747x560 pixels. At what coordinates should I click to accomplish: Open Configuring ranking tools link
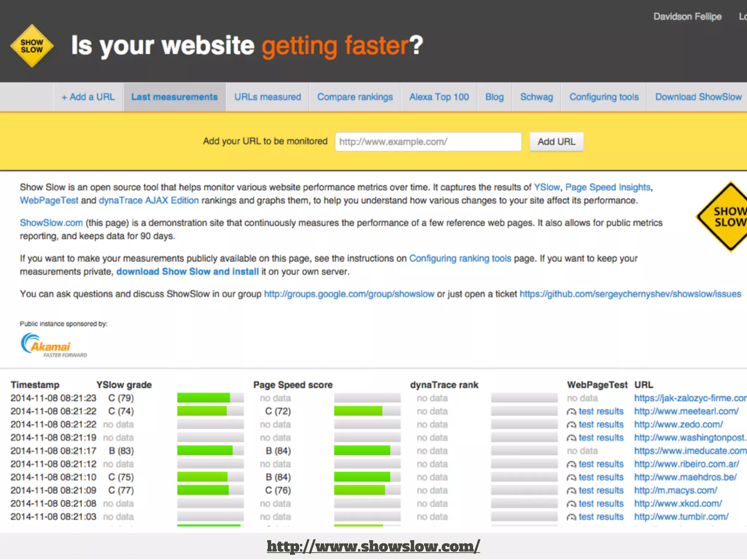(460, 258)
